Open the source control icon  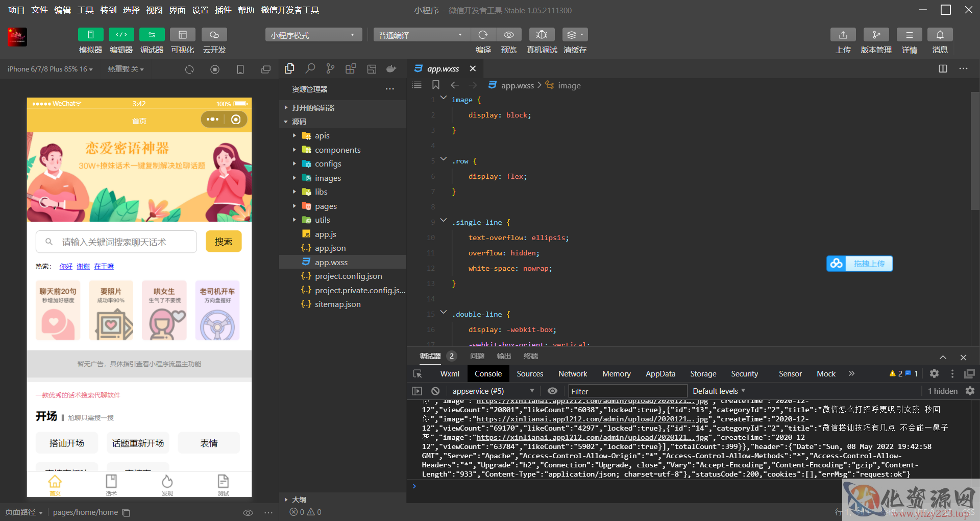coord(330,68)
